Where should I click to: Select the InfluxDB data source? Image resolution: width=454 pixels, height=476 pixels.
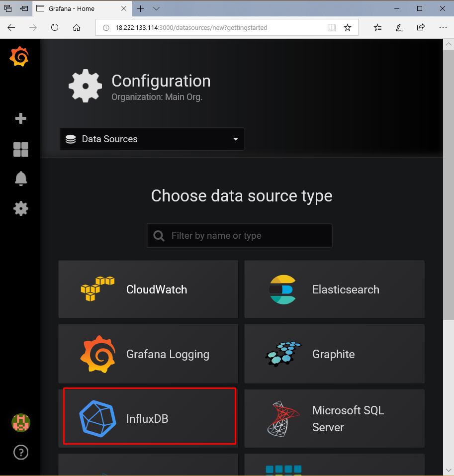pos(148,419)
